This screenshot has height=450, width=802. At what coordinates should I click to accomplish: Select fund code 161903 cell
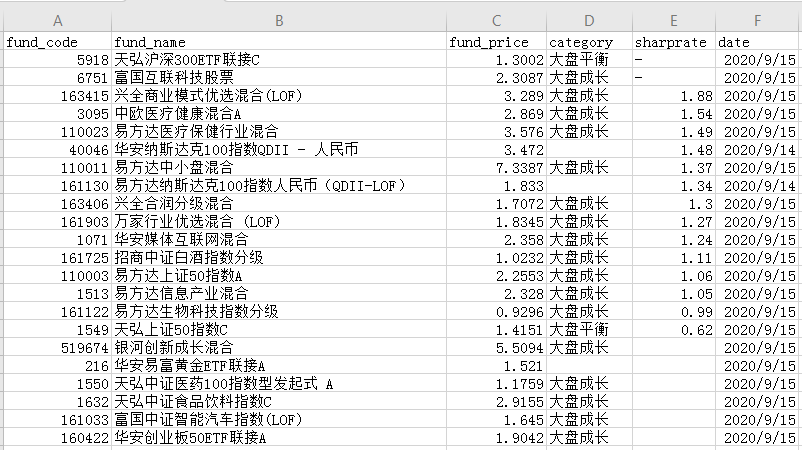tap(57, 221)
